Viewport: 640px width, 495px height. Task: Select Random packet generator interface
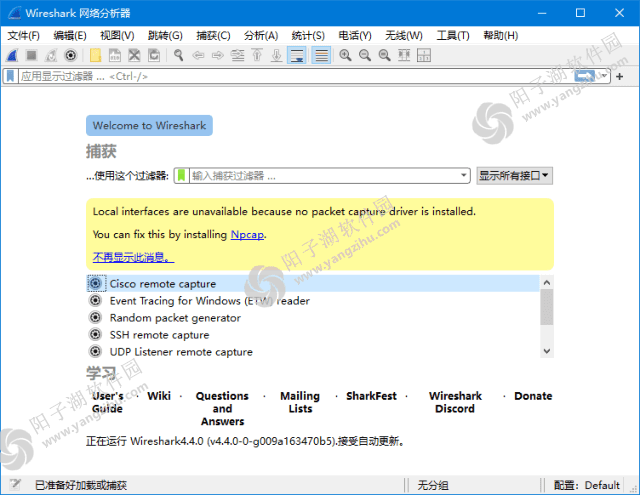312,317
